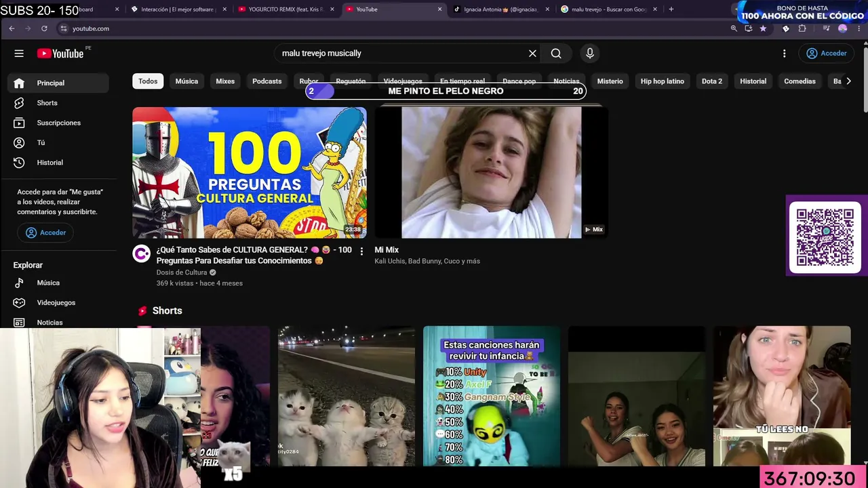The image size is (868, 488).
Task: Click 'Kali Uchis, Bad Bunny, Cuco y más'
Action: (x=427, y=261)
